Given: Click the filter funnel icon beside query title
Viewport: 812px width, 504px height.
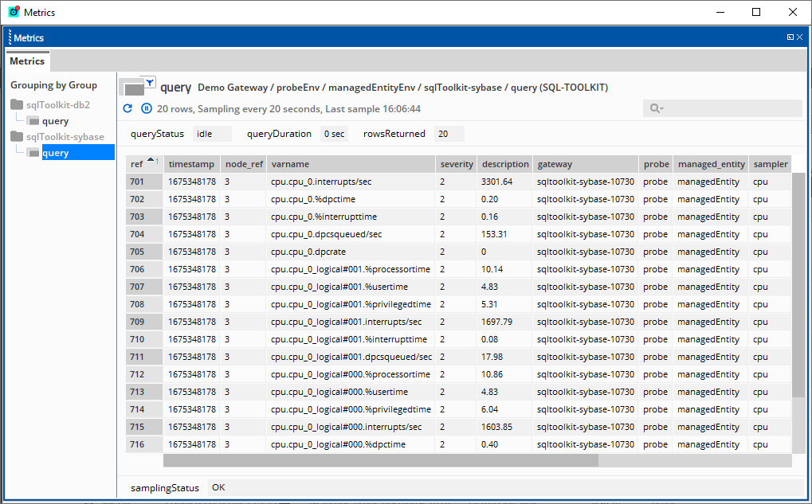Looking at the screenshot, I should [149, 82].
